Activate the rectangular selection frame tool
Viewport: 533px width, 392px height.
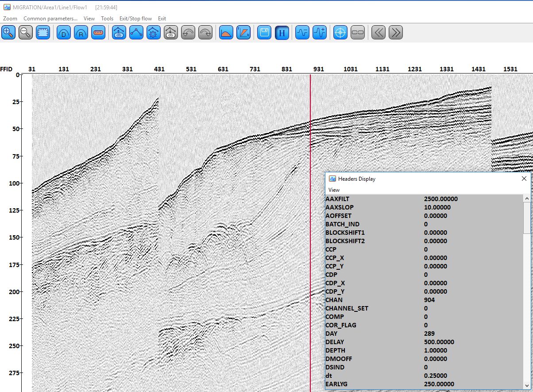point(43,33)
